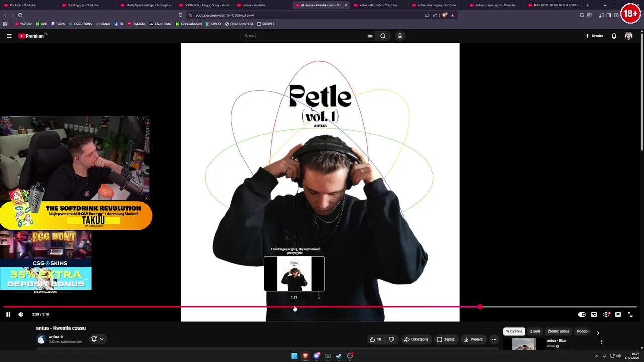Close the antua - Kwestia czasu tab
The image size is (644, 362).
(345, 5)
